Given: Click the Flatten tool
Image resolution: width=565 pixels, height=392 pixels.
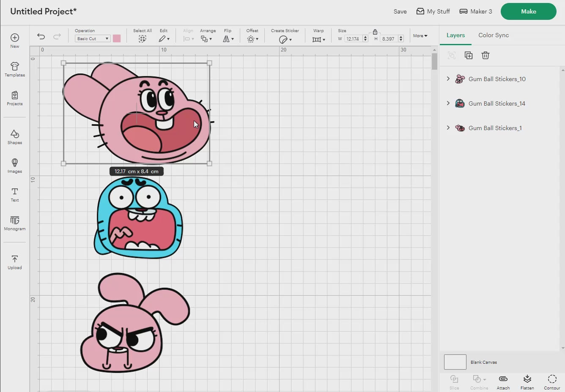Looking at the screenshot, I should point(527,382).
